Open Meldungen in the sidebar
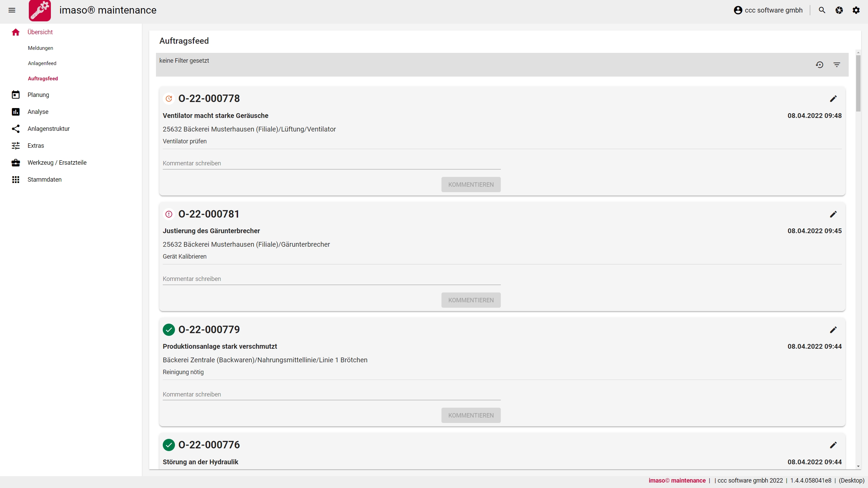This screenshot has width=868, height=488. tap(40, 48)
